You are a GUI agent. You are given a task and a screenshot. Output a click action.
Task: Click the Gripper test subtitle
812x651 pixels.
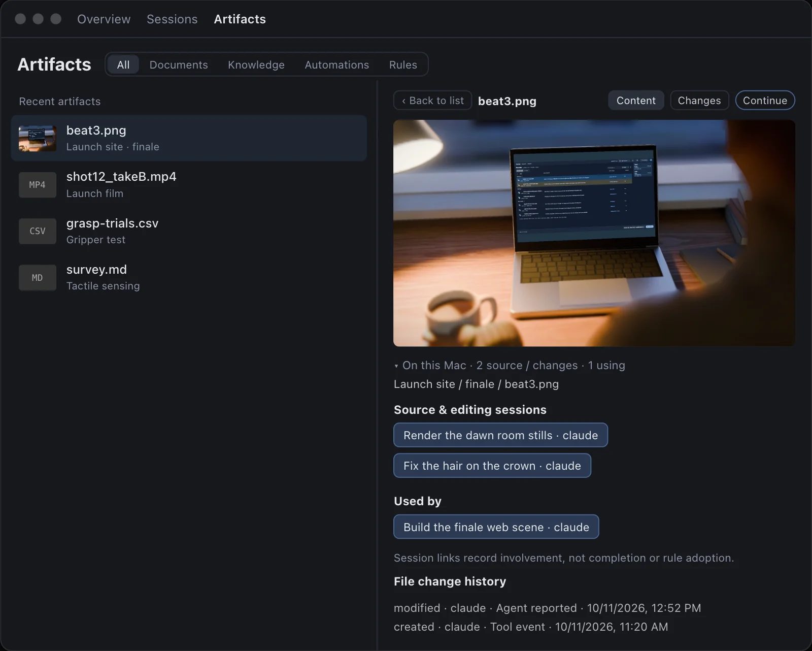point(96,240)
